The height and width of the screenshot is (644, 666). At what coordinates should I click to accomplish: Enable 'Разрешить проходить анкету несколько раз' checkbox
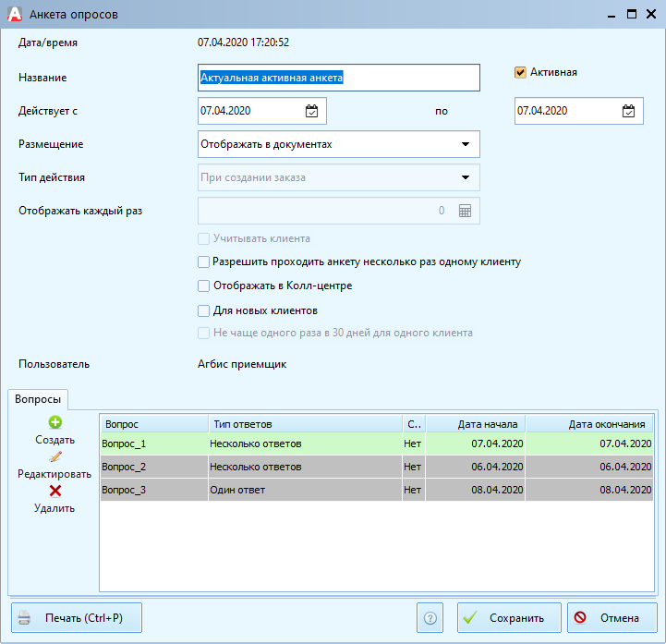[203, 262]
